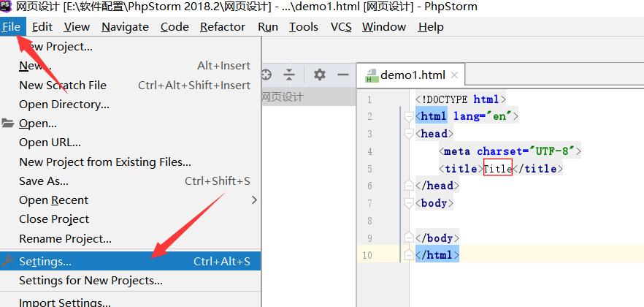Image resolution: width=644 pixels, height=307 pixels.
Task: Click the fold marker on line 10
Action: (x=409, y=255)
